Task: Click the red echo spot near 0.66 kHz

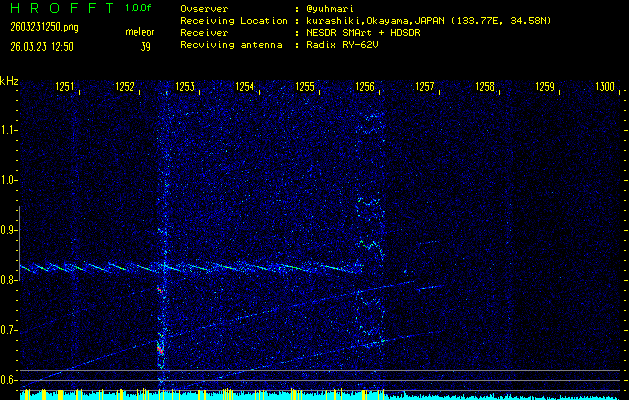Action: pos(160,350)
